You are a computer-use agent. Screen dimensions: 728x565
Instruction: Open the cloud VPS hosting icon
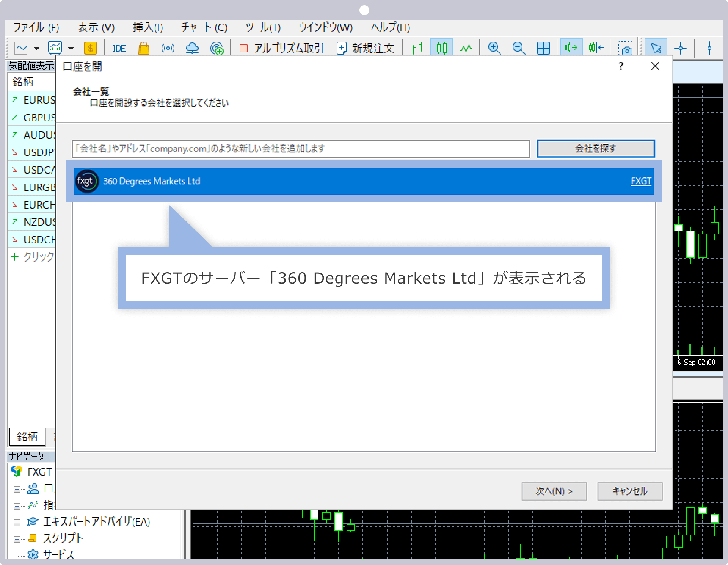pyautogui.click(x=192, y=48)
